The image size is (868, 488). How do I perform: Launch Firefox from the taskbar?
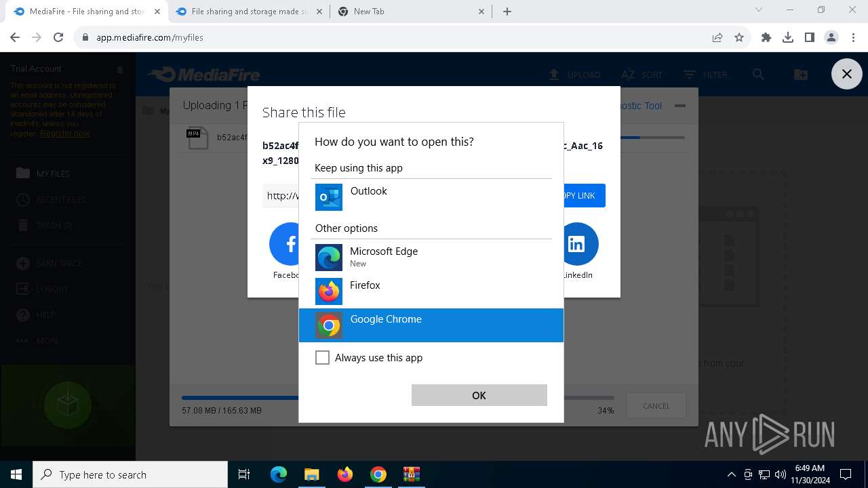(x=345, y=474)
